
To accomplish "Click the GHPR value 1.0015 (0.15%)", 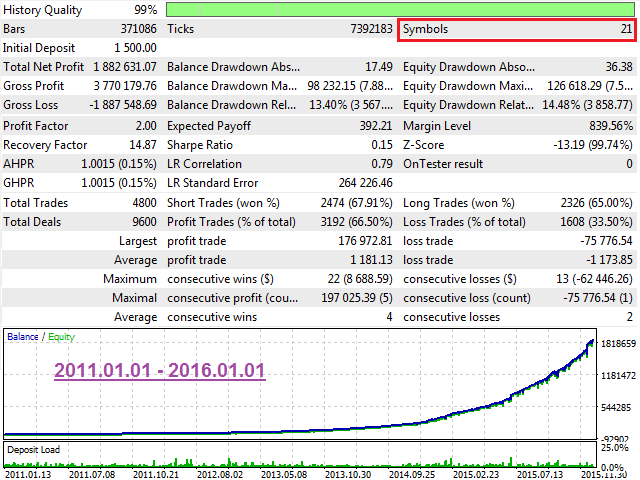I will (119, 183).
